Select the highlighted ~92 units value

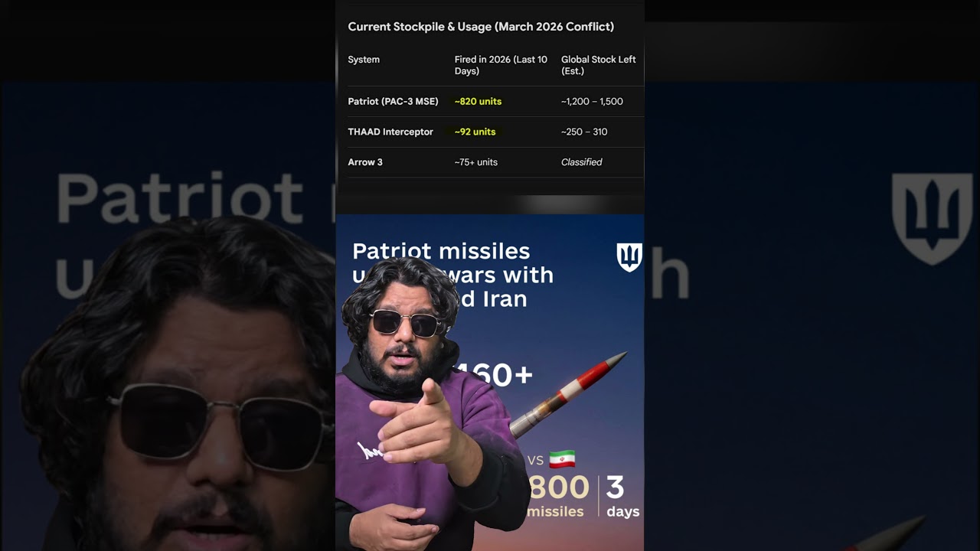coord(475,132)
